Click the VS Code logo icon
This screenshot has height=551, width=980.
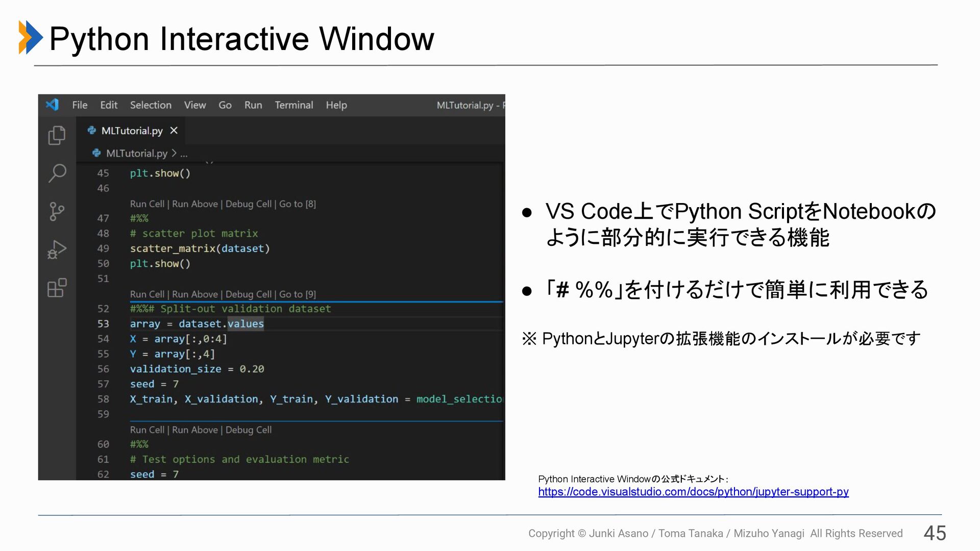pyautogui.click(x=52, y=105)
